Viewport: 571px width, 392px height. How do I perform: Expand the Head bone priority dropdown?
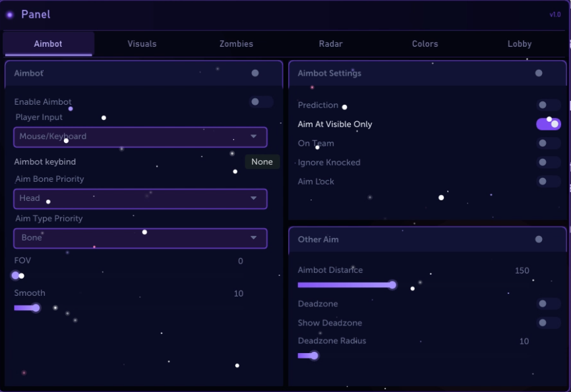140,199
